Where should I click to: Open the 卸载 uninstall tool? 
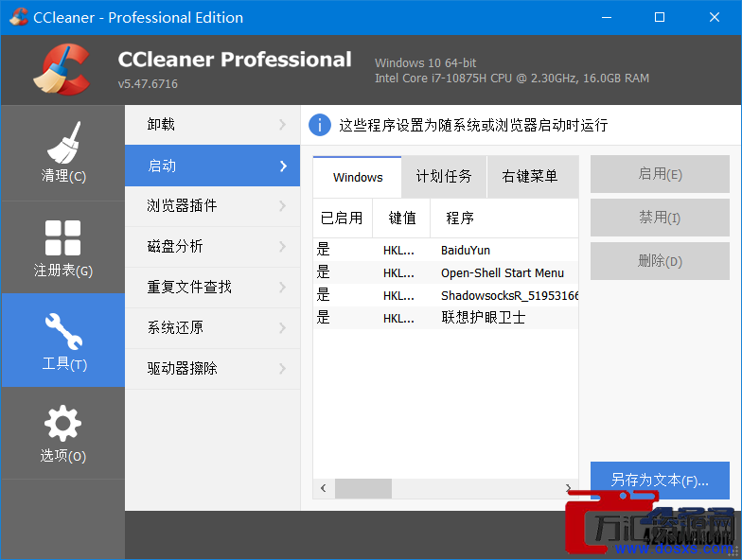212,125
